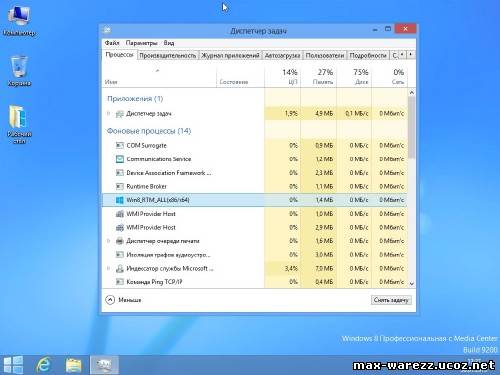Viewport: 500px width, 375px height.
Task: Click the process list scrollbar down arrow
Action: pos(412,283)
